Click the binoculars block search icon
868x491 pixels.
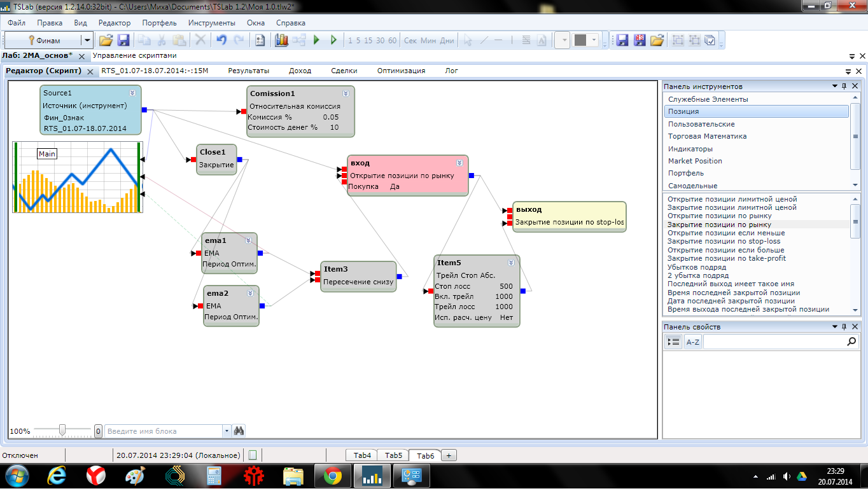pyautogui.click(x=239, y=431)
